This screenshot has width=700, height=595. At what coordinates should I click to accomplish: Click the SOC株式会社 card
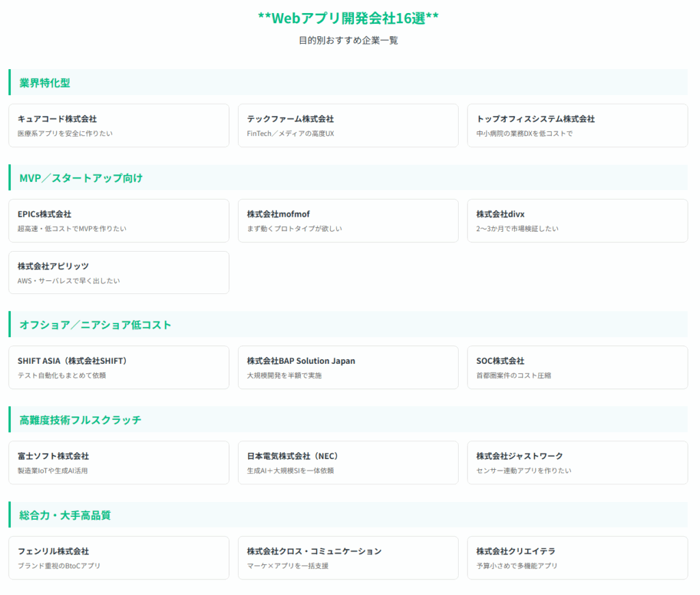(x=577, y=367)
